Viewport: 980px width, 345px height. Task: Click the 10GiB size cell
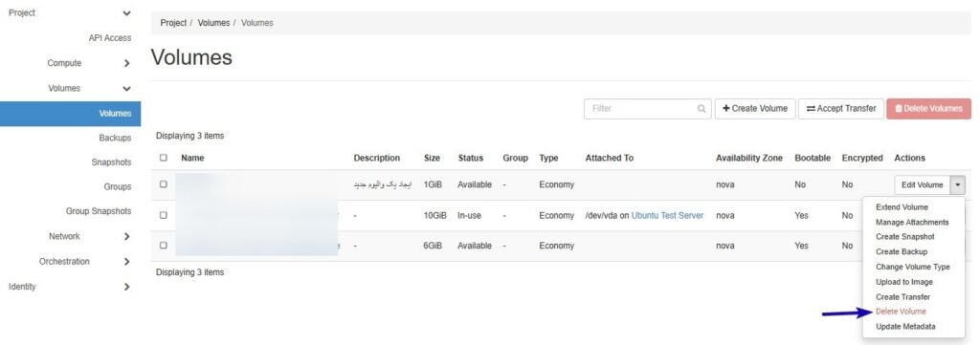click(435, 215)
